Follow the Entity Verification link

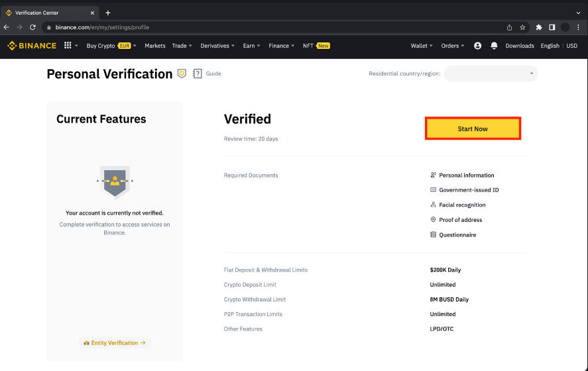[115, 343]
